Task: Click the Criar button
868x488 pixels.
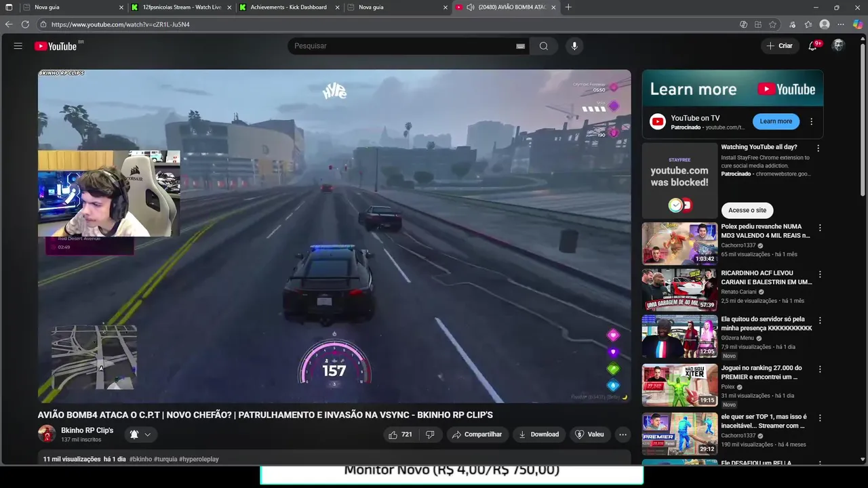Action: 779,46
